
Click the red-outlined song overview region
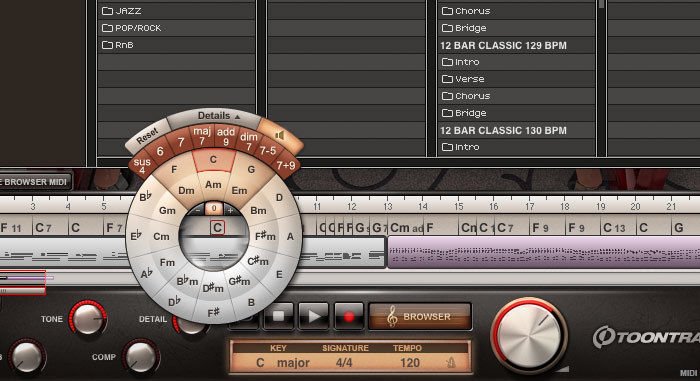point(22,282)
